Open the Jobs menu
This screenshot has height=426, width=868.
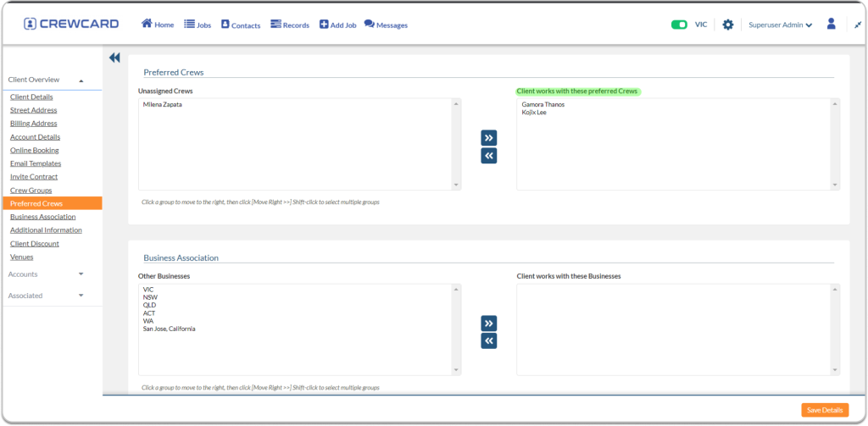coord(197,25)
